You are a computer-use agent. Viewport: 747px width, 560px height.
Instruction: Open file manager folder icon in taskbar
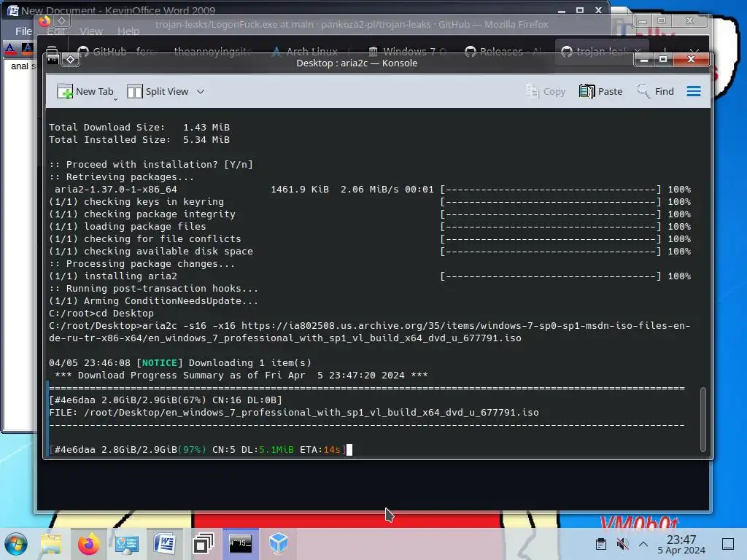tap(51, 544)
